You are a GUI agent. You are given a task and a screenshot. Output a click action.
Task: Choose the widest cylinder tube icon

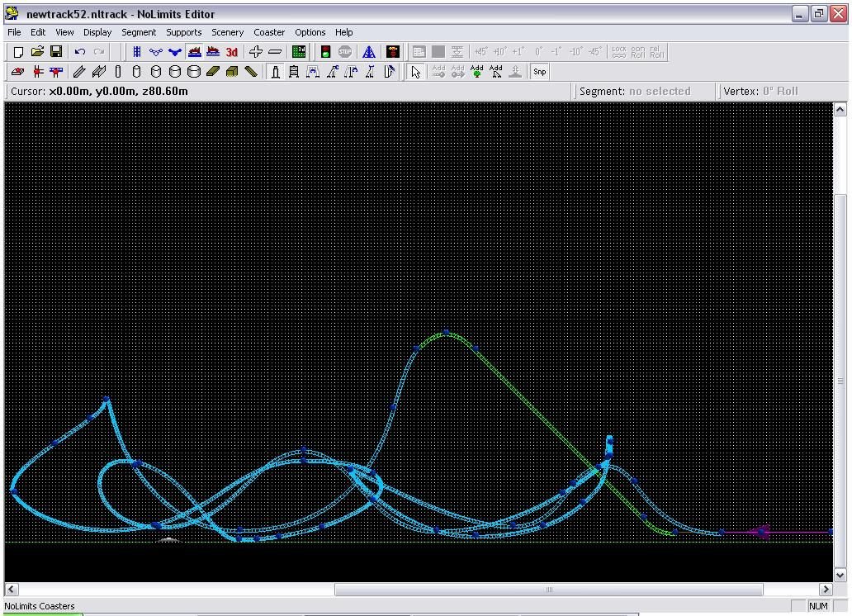click(x=194, y=71)
